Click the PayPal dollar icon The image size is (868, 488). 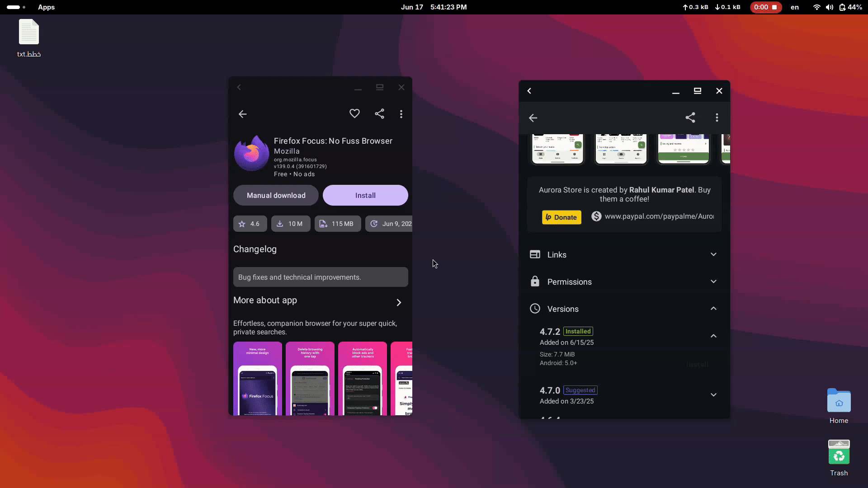(x=596, y=216)
